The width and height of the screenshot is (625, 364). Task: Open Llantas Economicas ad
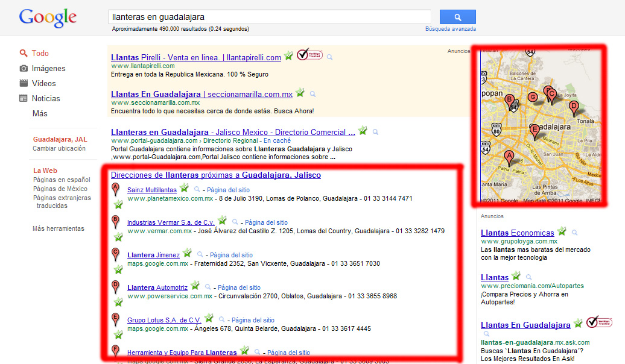[518, 233]
